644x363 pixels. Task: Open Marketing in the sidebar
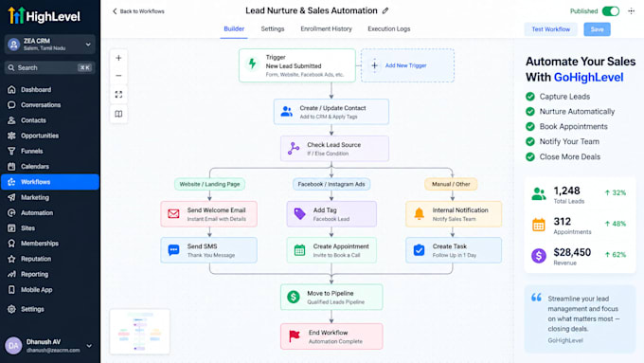49,197
